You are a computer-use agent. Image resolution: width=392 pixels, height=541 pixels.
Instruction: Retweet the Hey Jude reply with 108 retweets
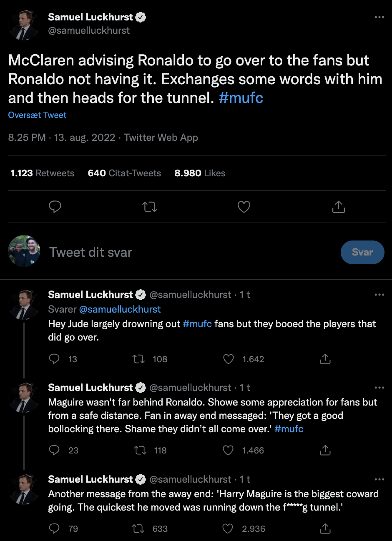pyautogui.click(x=138, y=359)
